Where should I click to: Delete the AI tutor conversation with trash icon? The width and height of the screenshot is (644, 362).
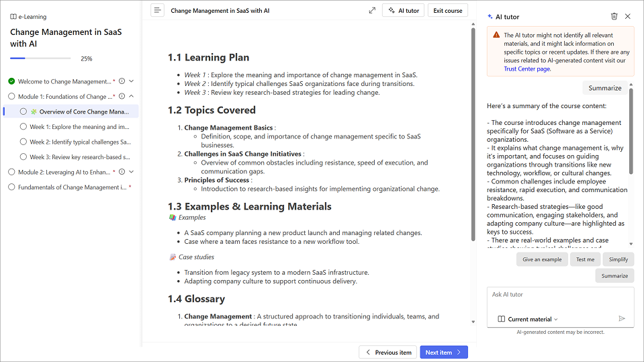coord(614,16)
